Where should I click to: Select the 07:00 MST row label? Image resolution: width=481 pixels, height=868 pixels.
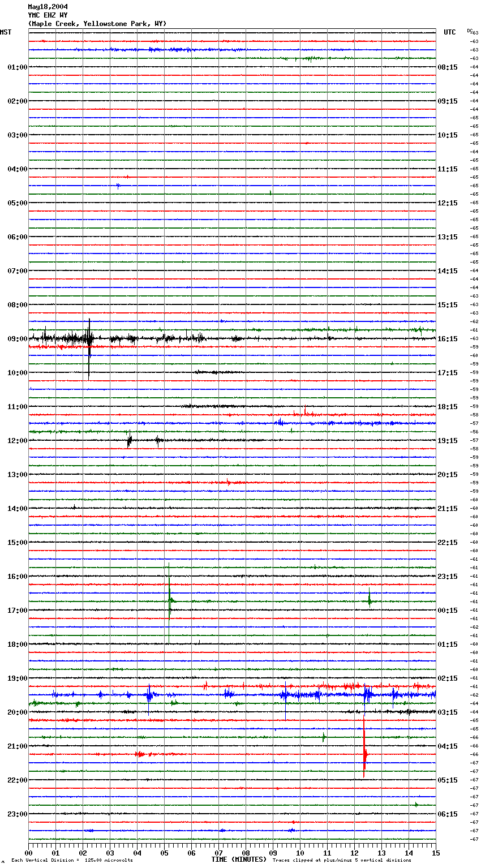point(18,271)
